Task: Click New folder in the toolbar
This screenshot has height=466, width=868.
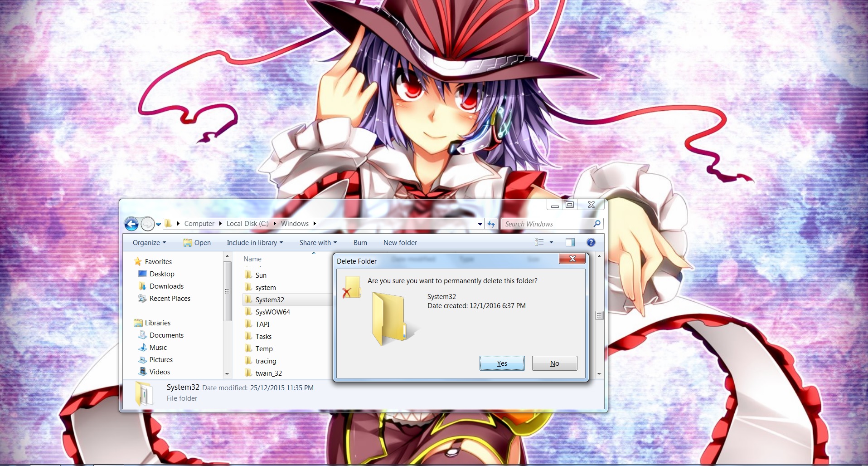Action: click(400, 243)
